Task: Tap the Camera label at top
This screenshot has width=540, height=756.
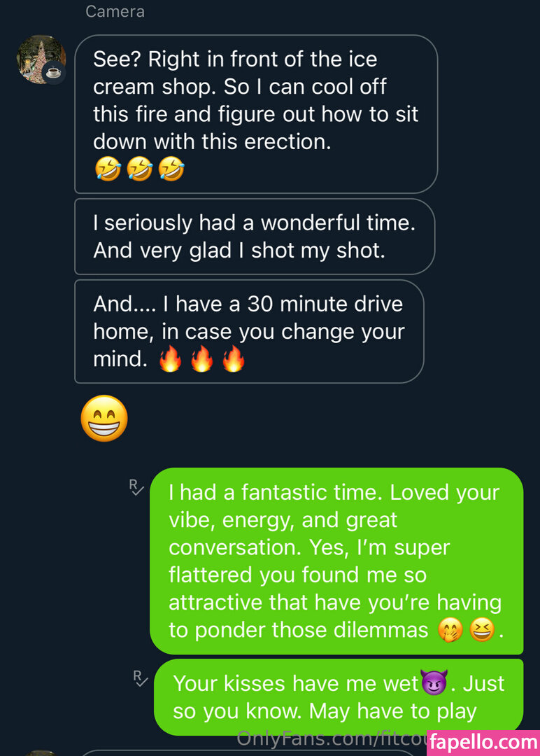Action: [115, 12]
